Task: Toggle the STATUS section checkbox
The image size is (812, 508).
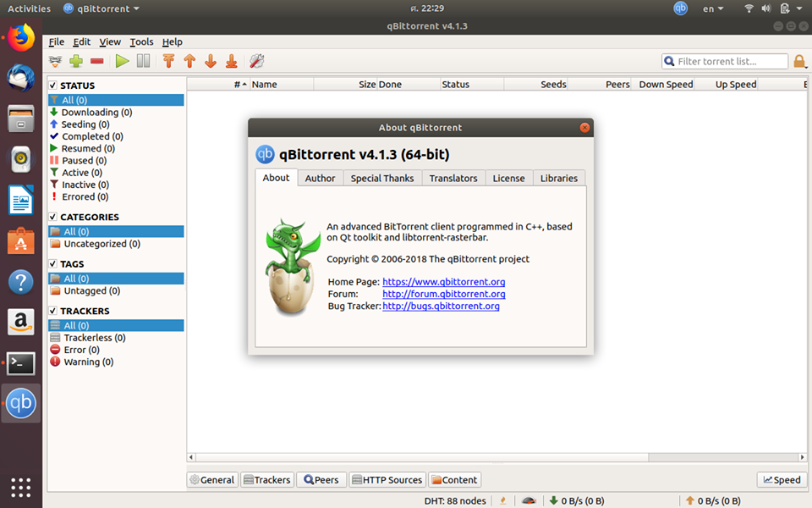Action: point(52,85)
